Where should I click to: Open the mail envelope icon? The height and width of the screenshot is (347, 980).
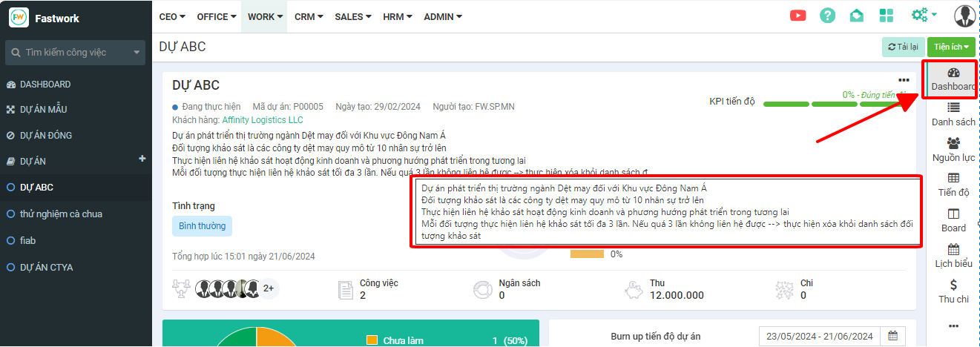[857, 16]
